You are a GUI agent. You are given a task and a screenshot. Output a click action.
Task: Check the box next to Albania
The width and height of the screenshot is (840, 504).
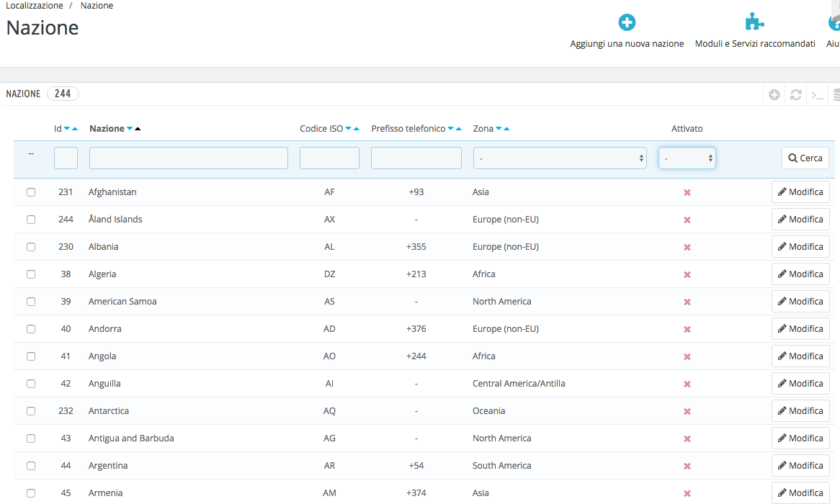click(x=31, y=247)
